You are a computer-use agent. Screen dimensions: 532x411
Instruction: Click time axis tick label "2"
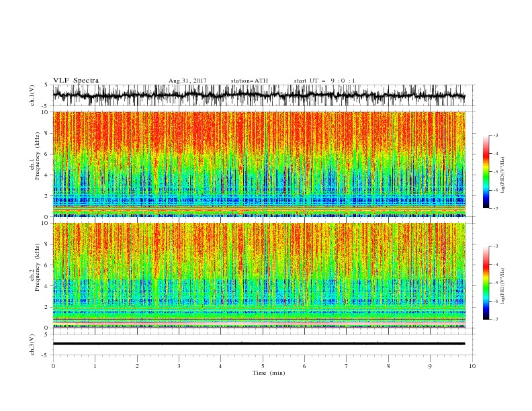(137, 366)
